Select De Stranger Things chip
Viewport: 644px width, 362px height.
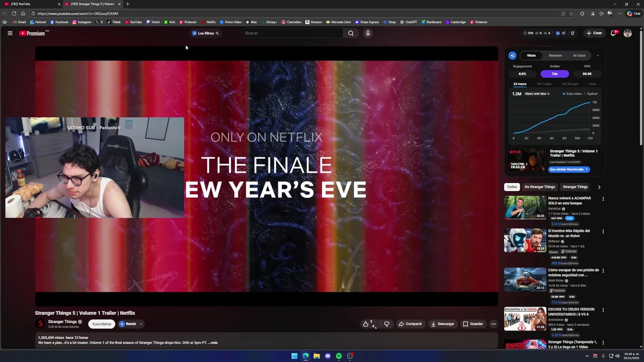pos(540,187)
